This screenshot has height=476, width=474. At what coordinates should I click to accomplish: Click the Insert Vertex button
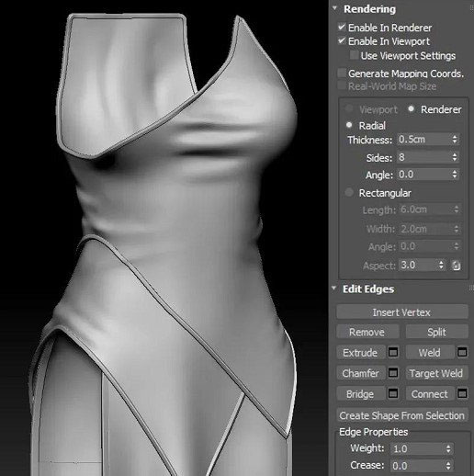[x=401, y=312]
